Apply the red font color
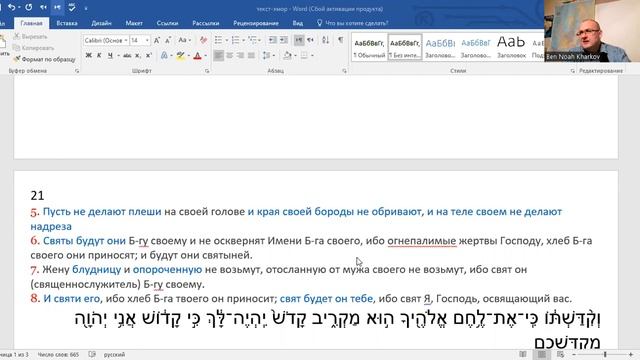This screenshot has height=360, width=640. pyautogui.click(x=198, y=55)
